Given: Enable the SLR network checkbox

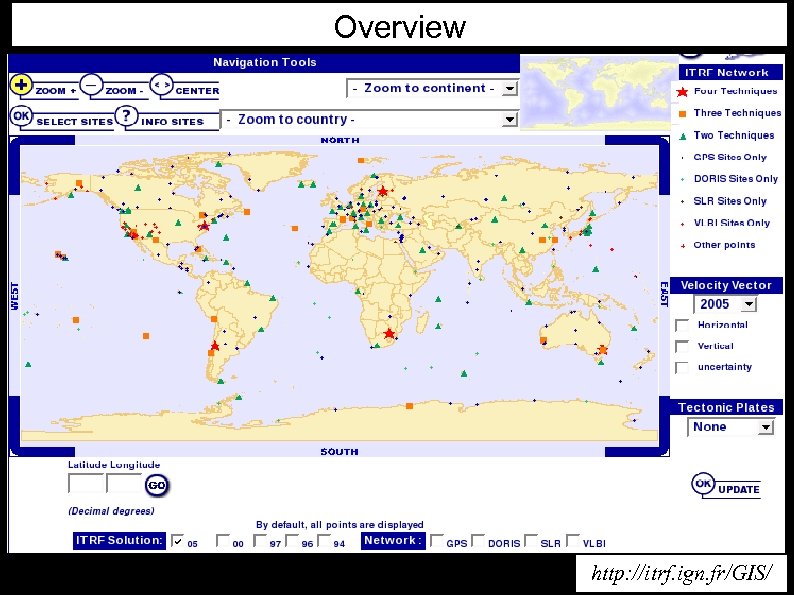Looking at the screenshot, I should tap(531, 540).
